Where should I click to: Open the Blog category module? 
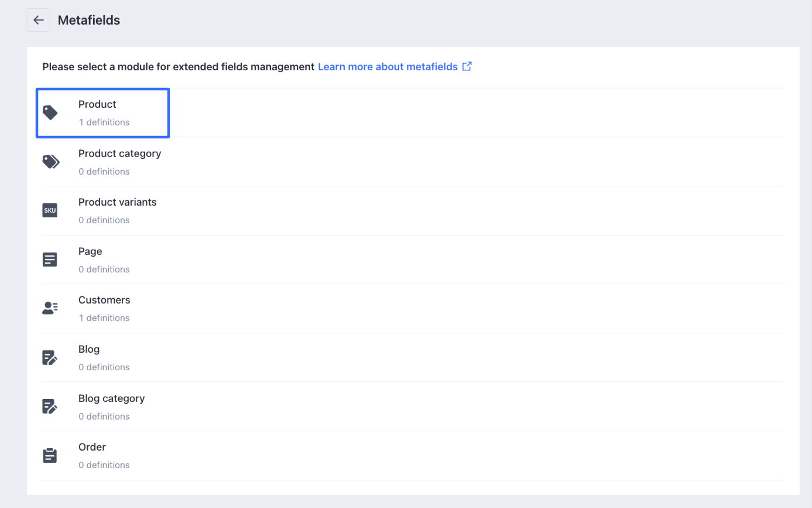[111, 398]
